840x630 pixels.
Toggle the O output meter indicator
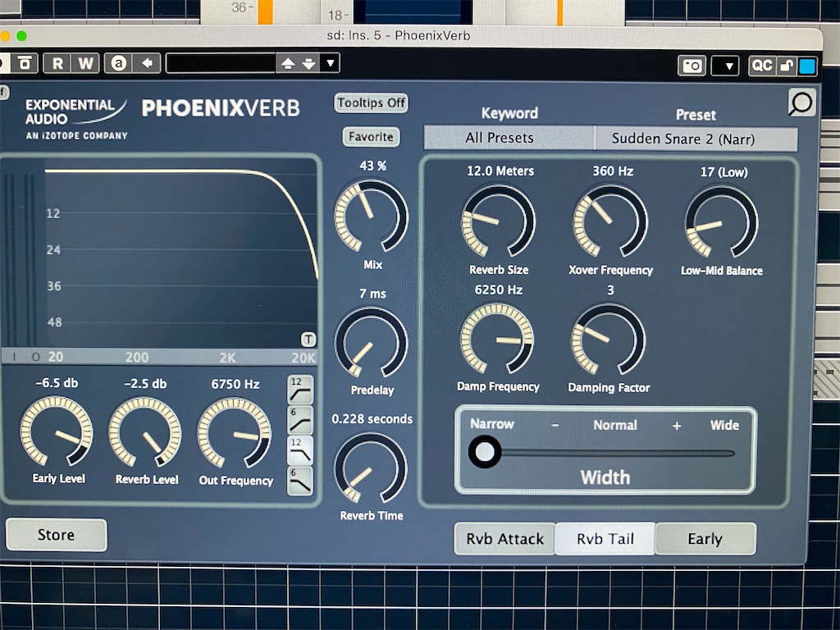35,358
